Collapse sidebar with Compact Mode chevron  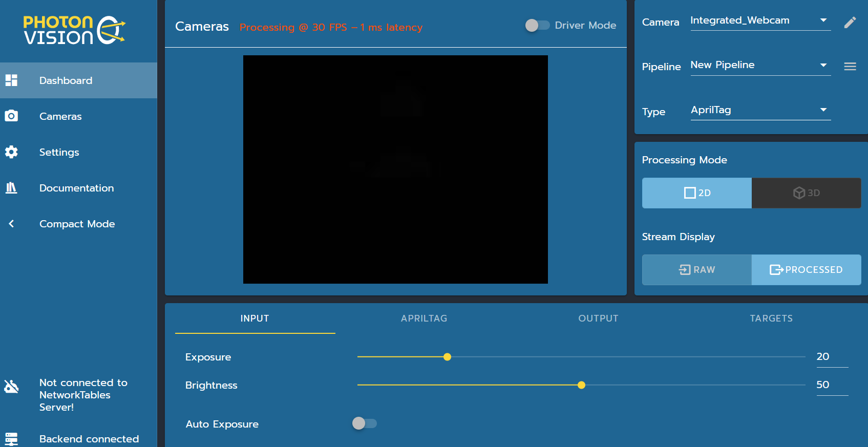(11, 224)
